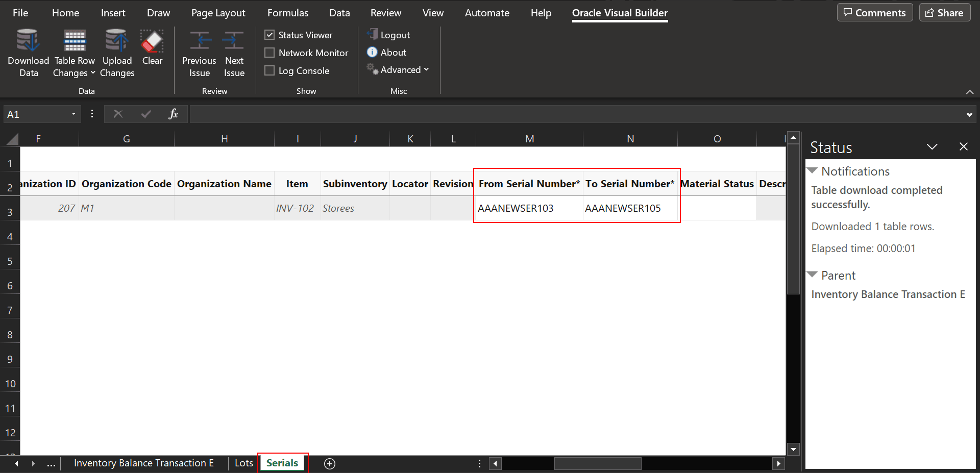Image resolution: width=980 pixels, height=473 pixels.
Task: Add a new sheet
Action: [330, 463]
